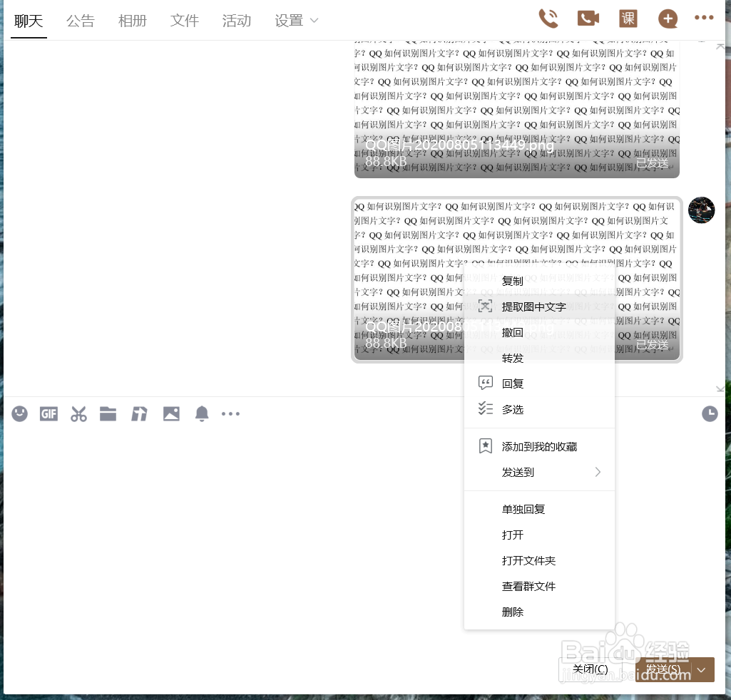The width and height of the screenshot is (731, 700).
Task: Click the sender's avatar thumbnail
Action: point(701,210)
